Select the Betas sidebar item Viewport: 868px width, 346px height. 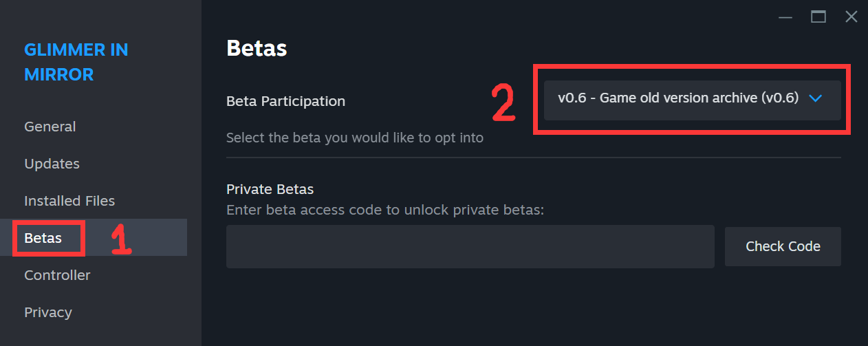point(43,238)
